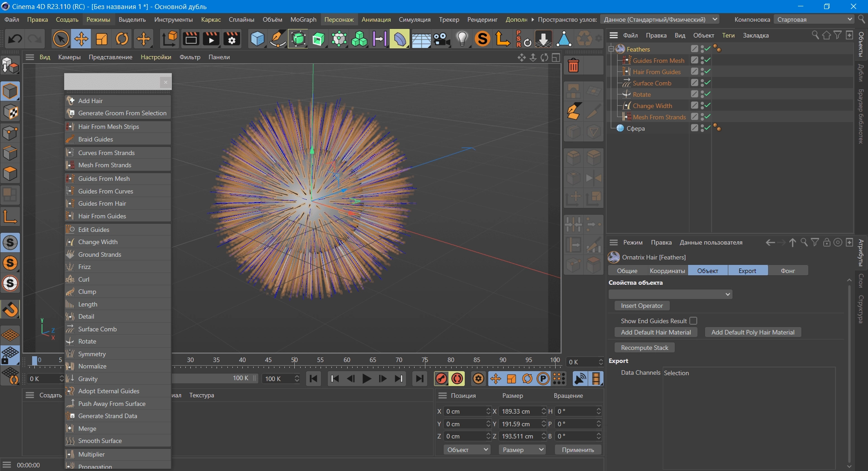The image size is (868, 471).
Task: Click the Recompute Stack button
Action: point(645,348)
